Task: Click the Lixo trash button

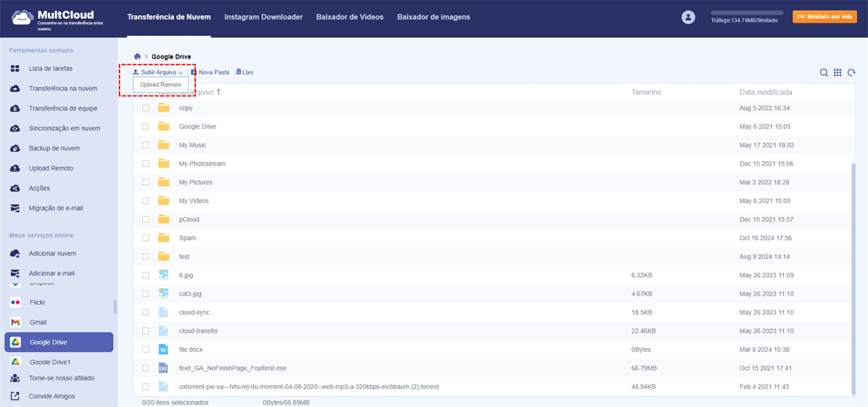Action: click(244, 72)
